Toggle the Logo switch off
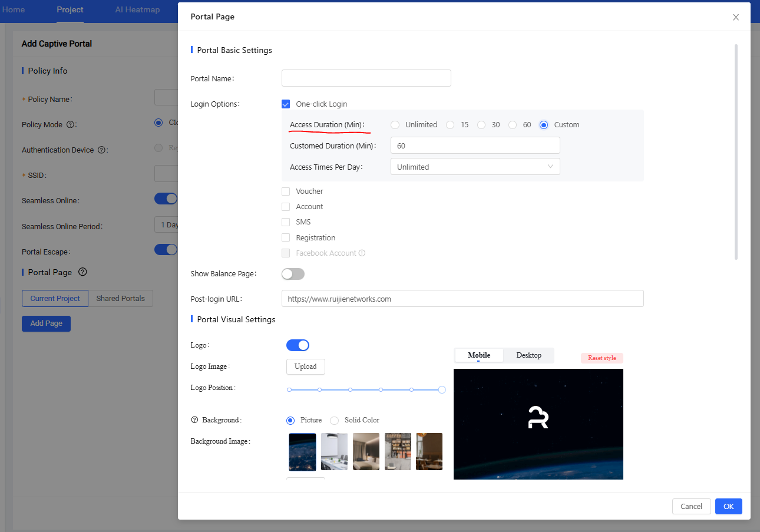Screen dimensions: 760x532 click(x=298, y=345)
